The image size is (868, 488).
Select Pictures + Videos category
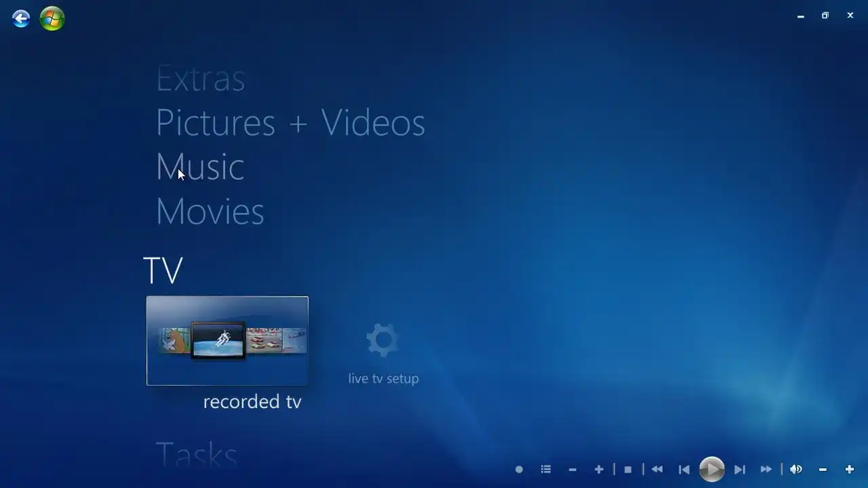(290, 123)
